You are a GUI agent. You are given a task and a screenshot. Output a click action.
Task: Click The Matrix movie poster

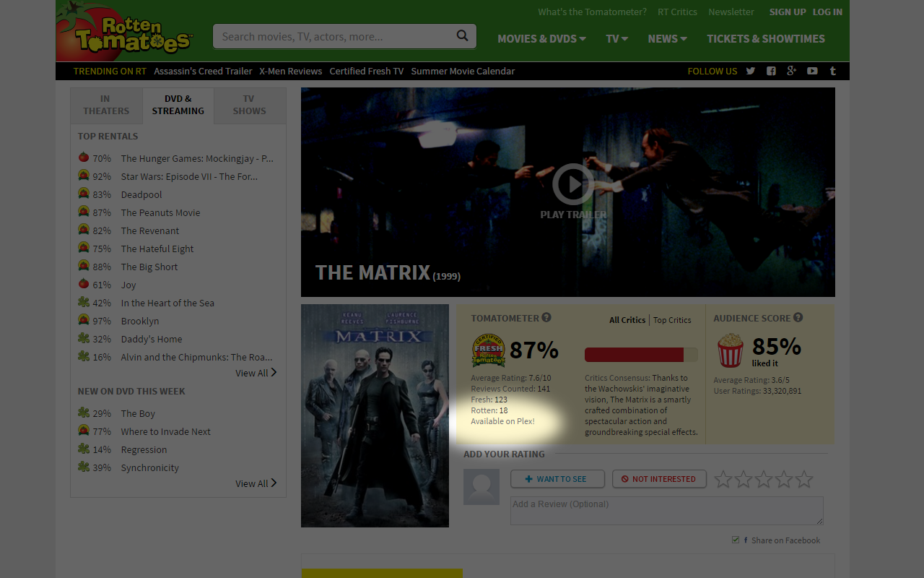375,415
